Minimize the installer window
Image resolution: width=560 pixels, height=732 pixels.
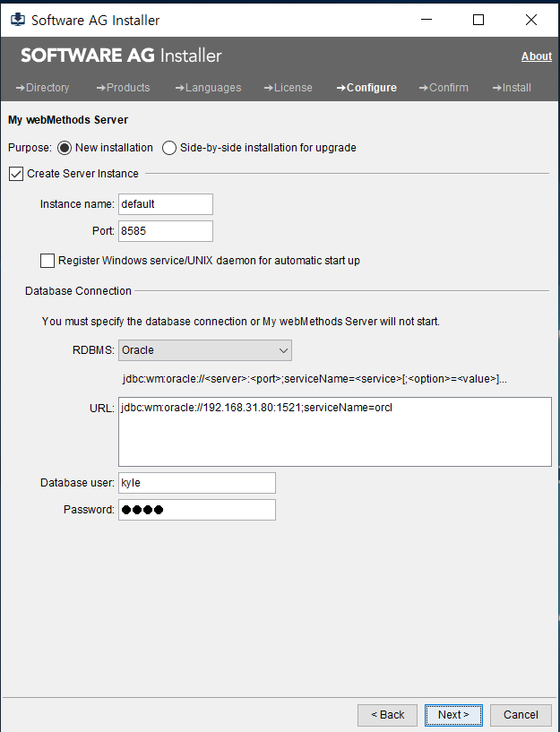[x=426, y=20]
